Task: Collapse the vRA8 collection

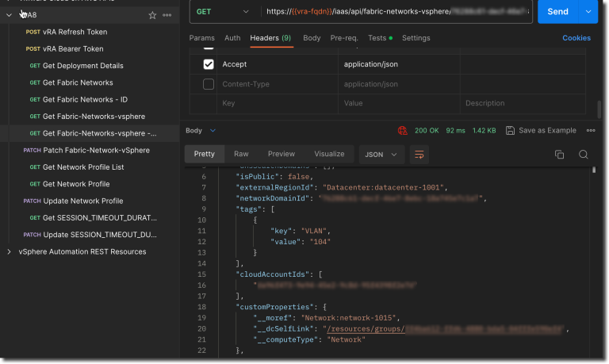Action: pyautogui.click(x=9, y=15)
